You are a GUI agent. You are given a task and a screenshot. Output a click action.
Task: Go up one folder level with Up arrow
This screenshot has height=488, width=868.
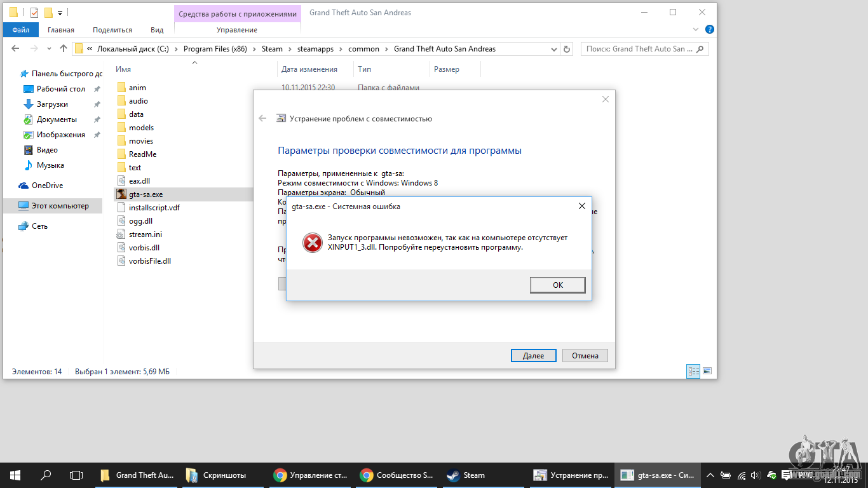[x=64, y=48]
